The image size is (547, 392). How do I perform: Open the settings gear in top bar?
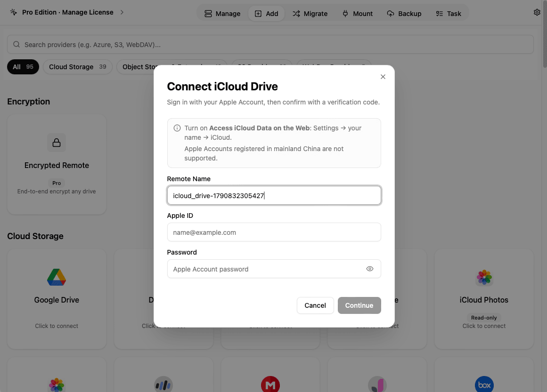tap(537, 12)
